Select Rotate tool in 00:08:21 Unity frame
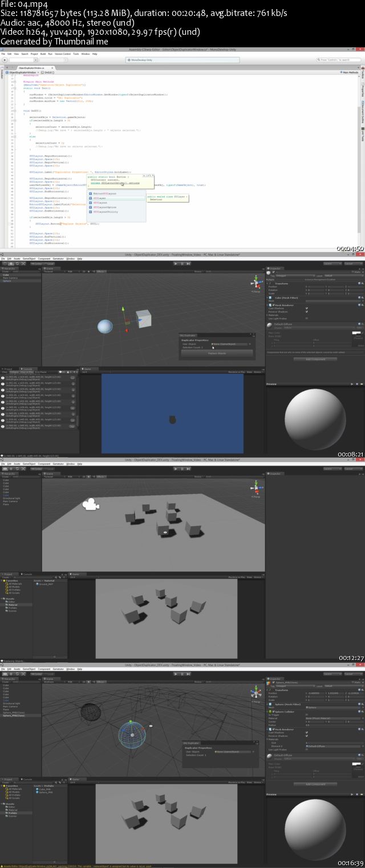The width and height of the screenshot is (365, 868). click(x=17, y=263)
